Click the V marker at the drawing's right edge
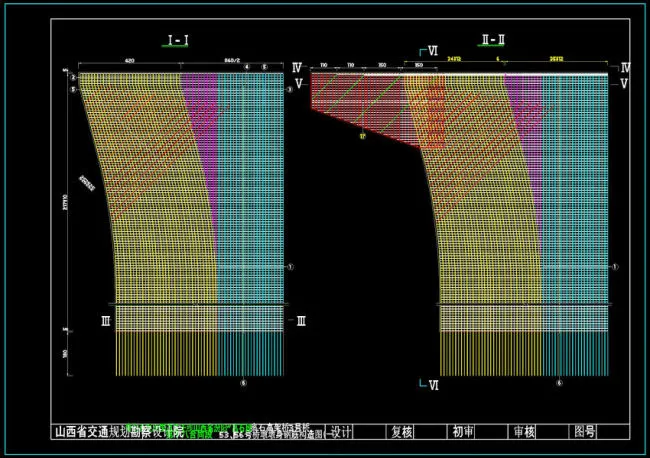This screenshot has height=458, width=650. coord(625,84)
